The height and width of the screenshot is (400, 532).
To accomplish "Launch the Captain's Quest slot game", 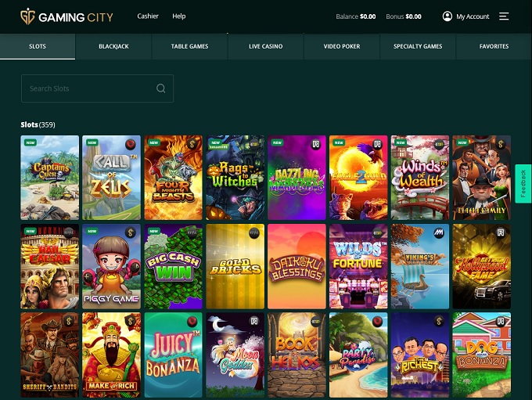I will coord(50,178).
